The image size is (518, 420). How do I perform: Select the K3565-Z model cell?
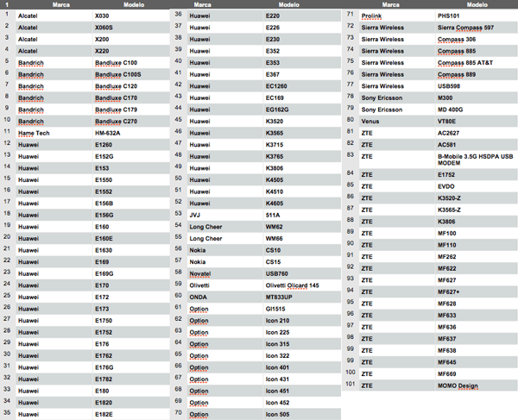477,210
